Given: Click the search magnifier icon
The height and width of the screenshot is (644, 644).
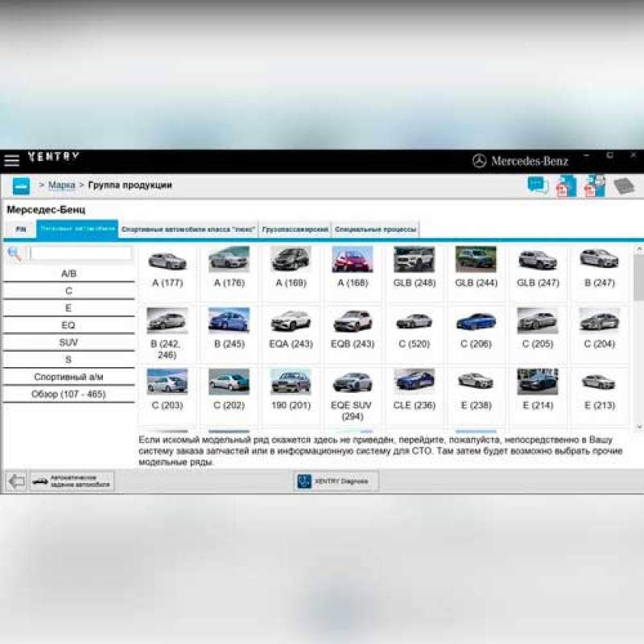Looking at the screenshot, I should (x=14, y=254).
